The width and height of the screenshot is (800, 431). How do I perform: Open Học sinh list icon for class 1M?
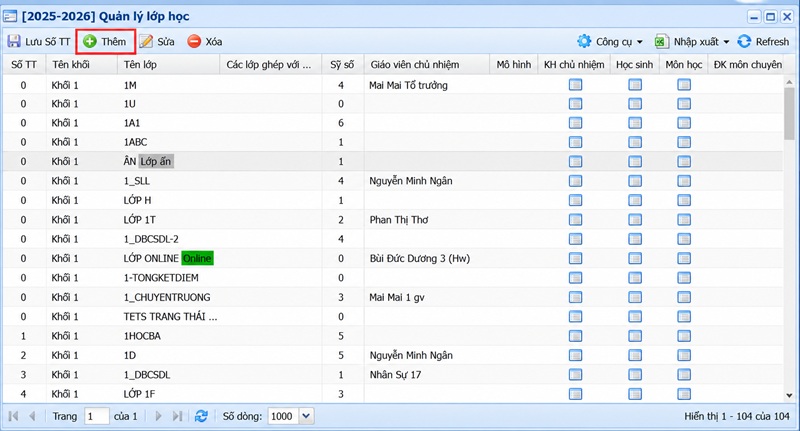(635, 85)
